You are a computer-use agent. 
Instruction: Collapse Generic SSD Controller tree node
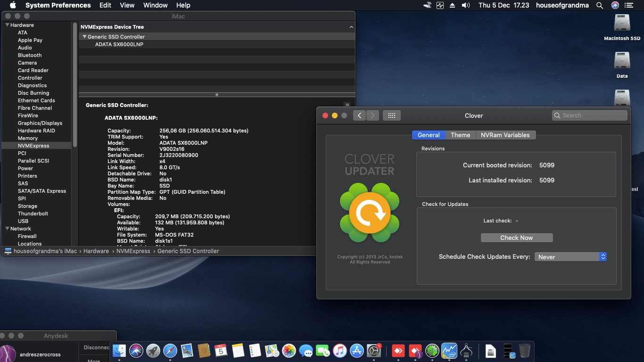84,37
